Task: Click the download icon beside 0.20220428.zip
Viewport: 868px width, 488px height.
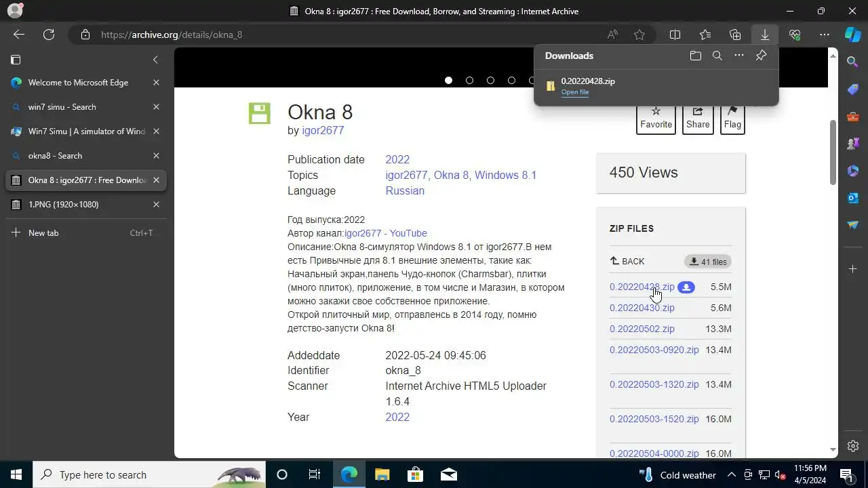Action: 686,287
